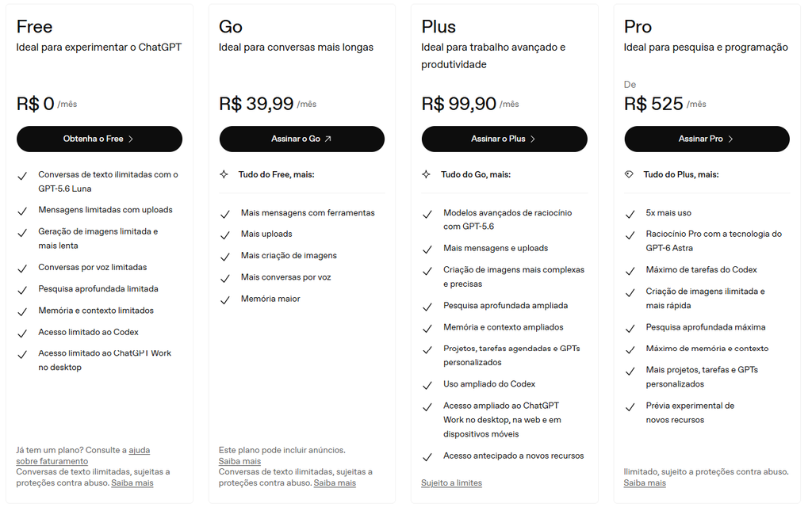
Task: Open the Sujeito a limites link
Action: pos(451,483)
